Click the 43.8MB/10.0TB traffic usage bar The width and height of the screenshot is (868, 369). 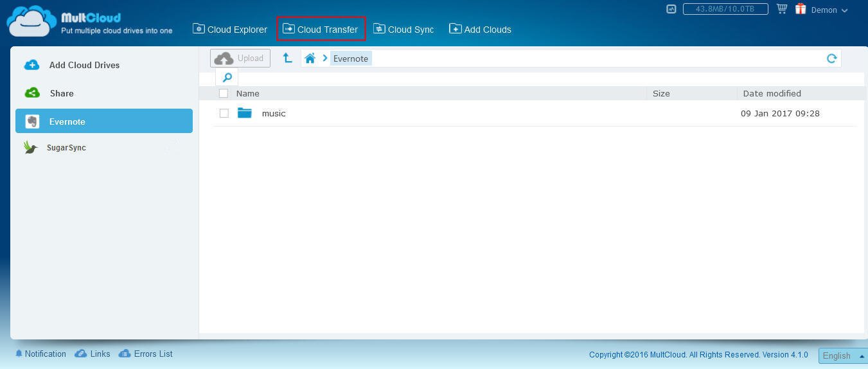click(x=725, y=9)
